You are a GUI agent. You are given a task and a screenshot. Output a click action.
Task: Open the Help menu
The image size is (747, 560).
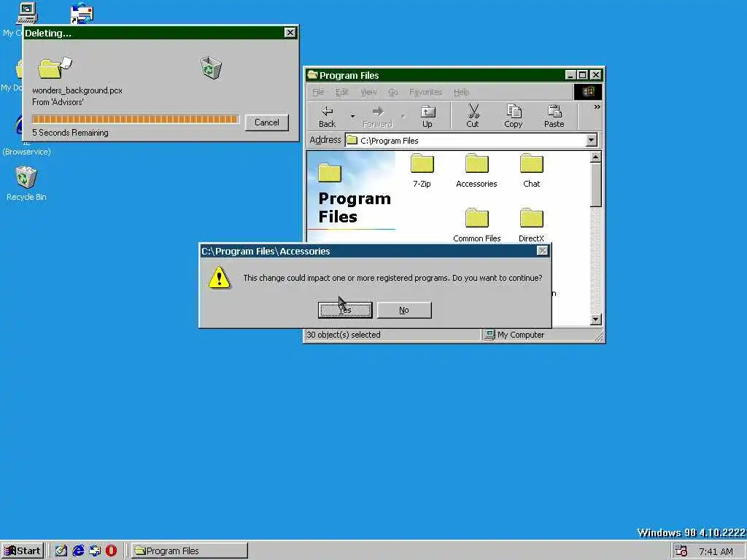tap(461, 92)
